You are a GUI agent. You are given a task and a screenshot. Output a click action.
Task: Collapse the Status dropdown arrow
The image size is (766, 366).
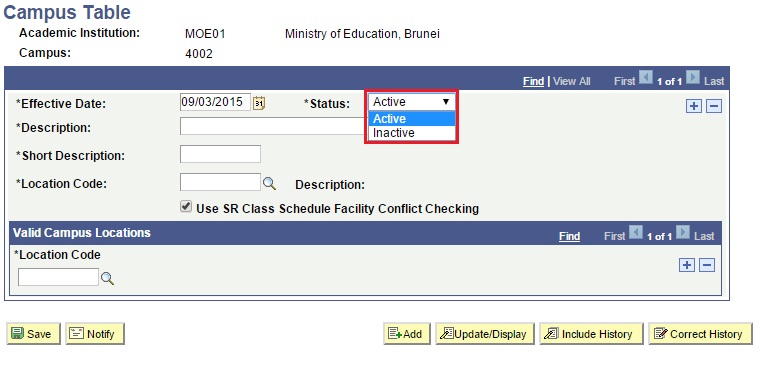click(446, 102)
